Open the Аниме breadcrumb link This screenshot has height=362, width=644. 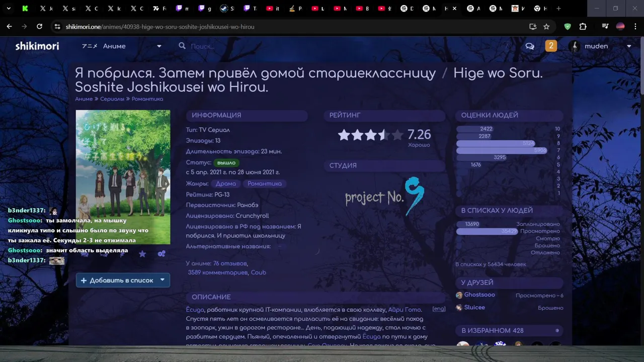[x=84, y=99]
